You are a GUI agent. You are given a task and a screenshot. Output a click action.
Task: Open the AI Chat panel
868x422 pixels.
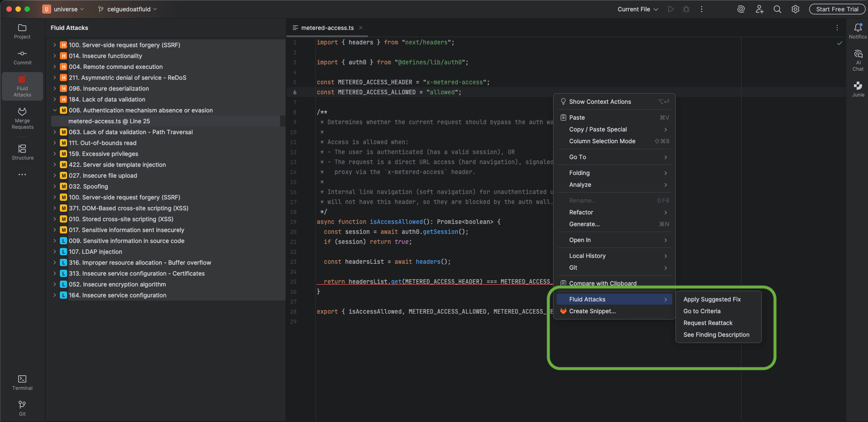858,60
